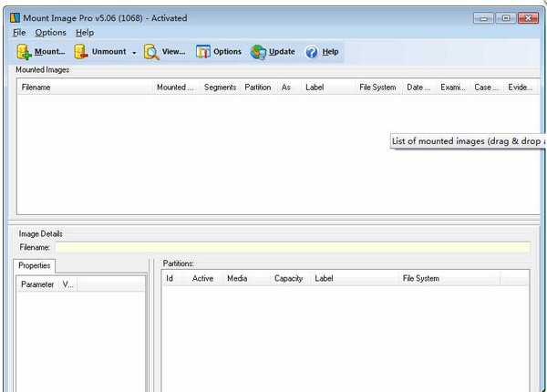547x392 pixels.
Task: Click the Active column header
Action: point(202,278)
